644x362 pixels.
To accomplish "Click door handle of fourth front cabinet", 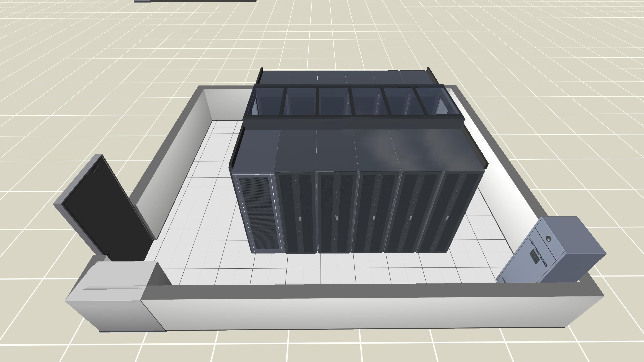I will 374,218.
